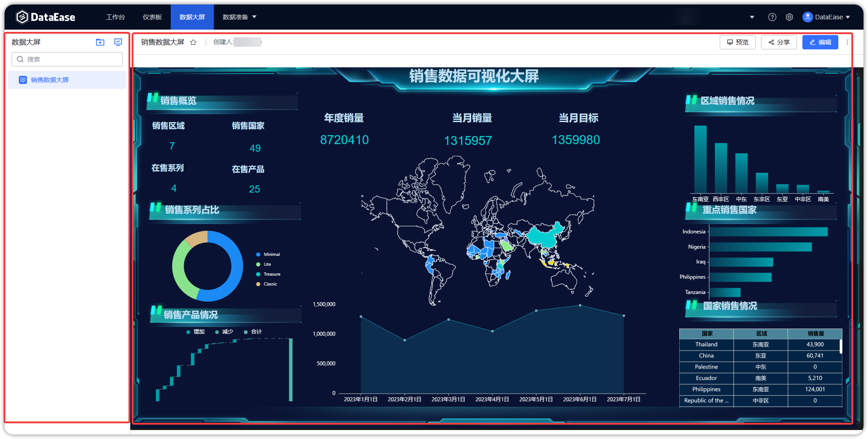
Task: Click the create data screen icon
Action: (118, 42)
